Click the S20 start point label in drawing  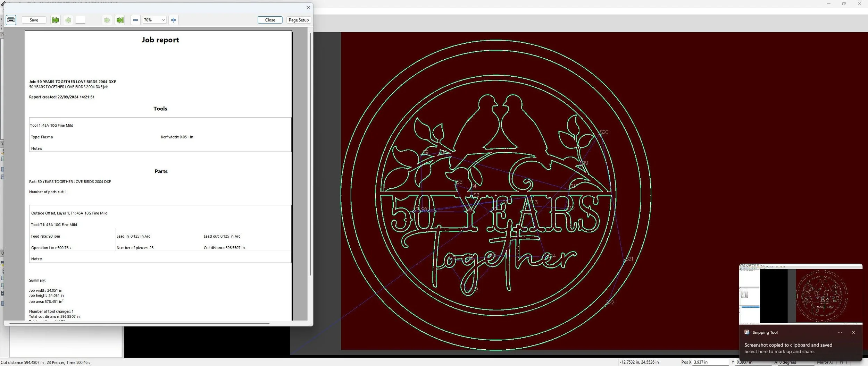click(604, 132)
